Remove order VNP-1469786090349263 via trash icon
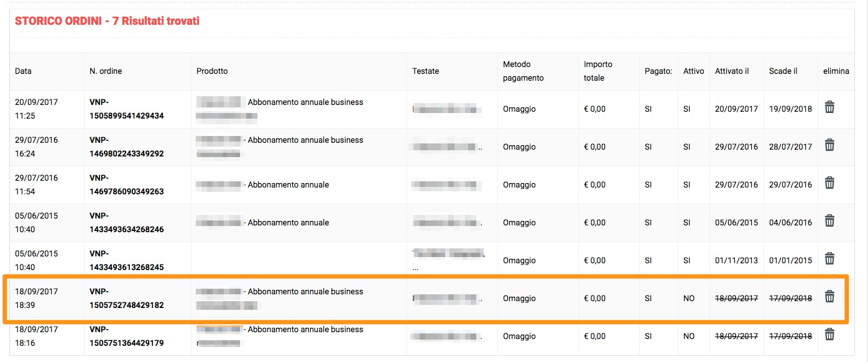 [829, 183]
